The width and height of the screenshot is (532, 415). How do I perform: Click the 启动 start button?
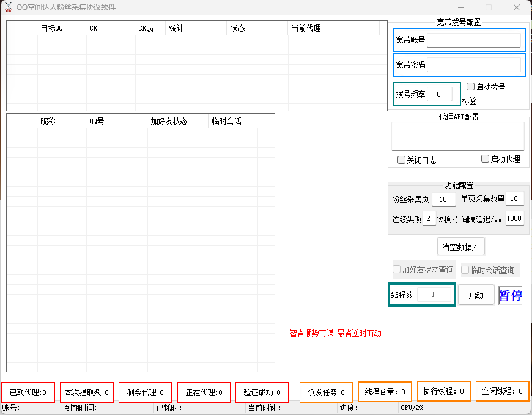click(476, 295)
